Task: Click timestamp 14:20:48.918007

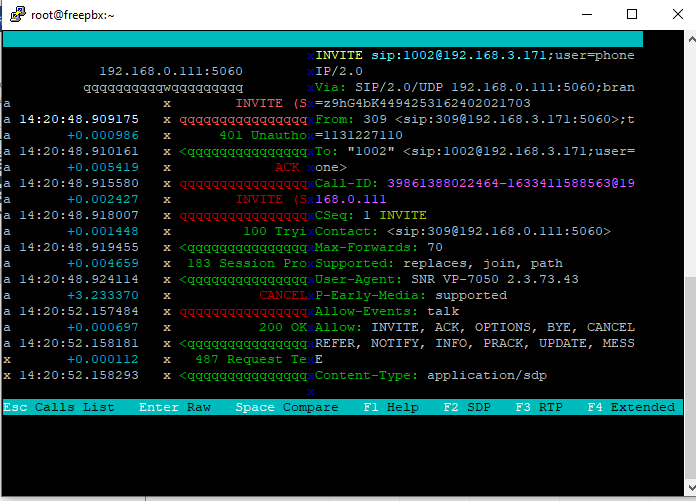Action: click(79, 215)
